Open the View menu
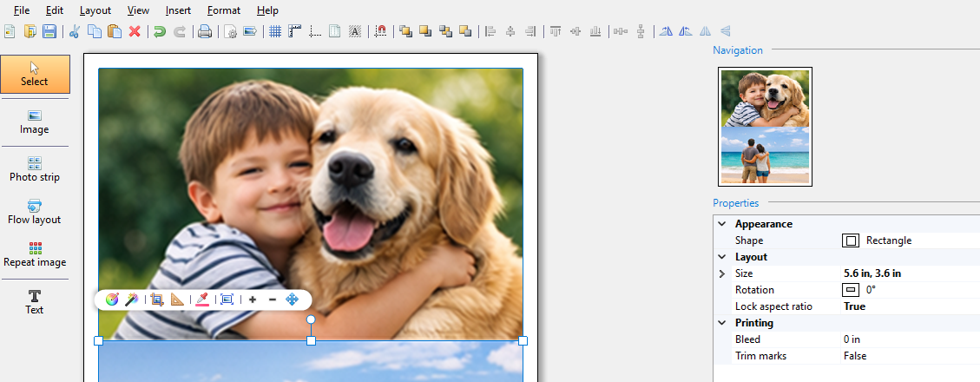This screenshot has height=382, width=980. click(138, 10)
